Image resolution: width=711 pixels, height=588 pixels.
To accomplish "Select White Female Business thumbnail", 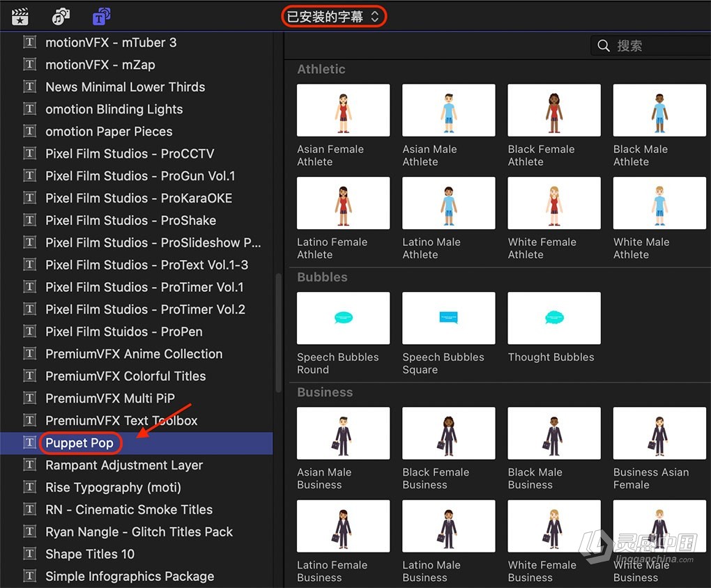I will point(554,527).
